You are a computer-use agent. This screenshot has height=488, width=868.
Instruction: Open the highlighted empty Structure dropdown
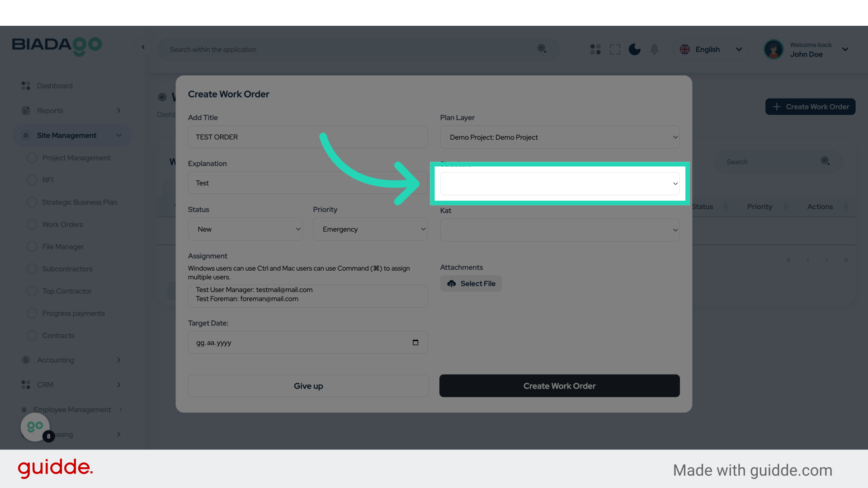(560, 184)
